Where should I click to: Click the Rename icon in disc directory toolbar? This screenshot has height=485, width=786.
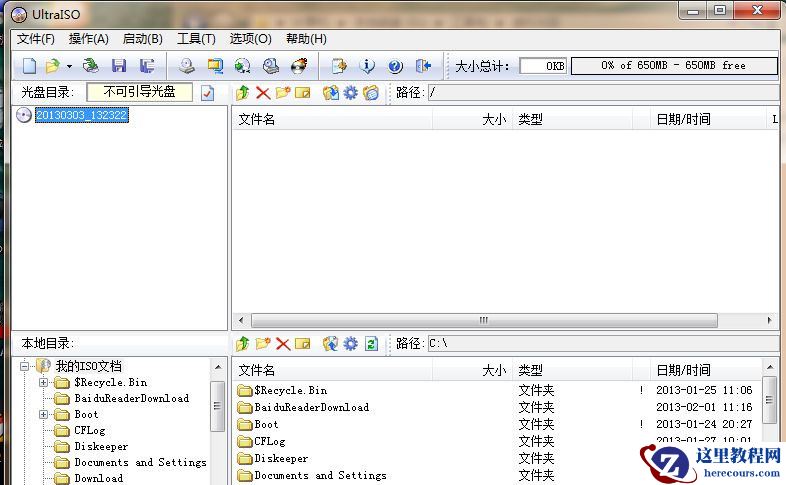(x=303, y=93)
